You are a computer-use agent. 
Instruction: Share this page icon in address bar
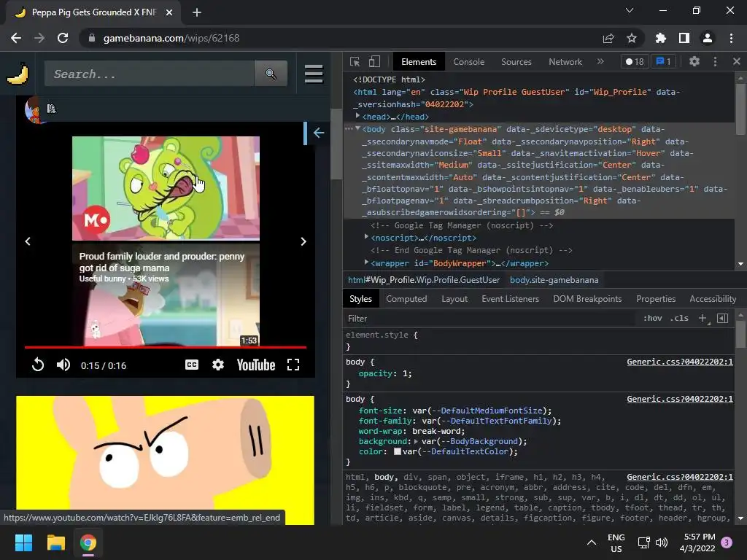(x=608, y=38)
